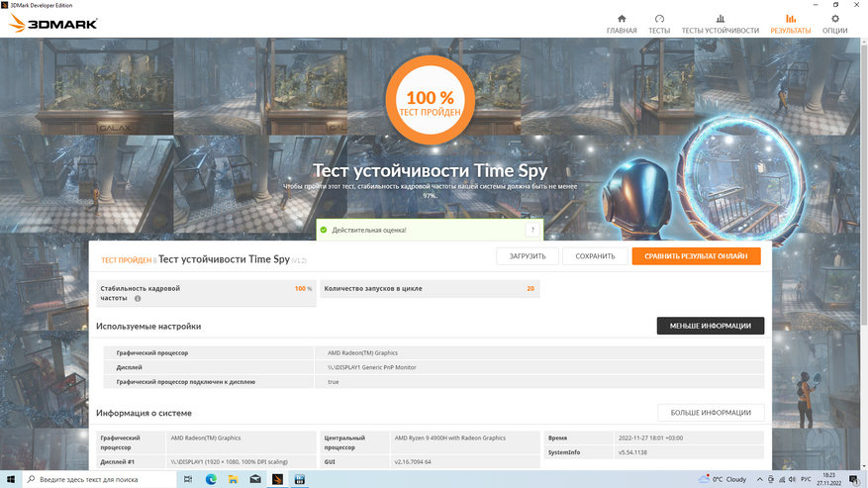Click the СОХРАНИТЬ button
Screen dimensions: 868x488
tap(595, 256)
